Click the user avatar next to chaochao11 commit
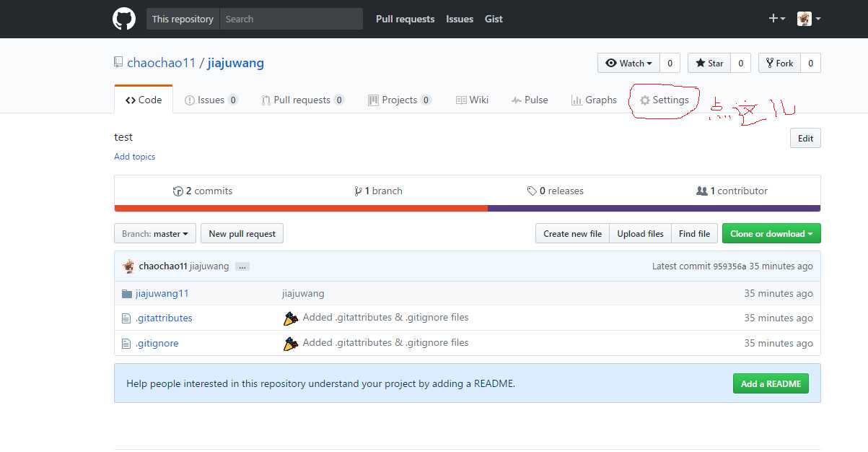This screenshot has height=452, width=868. pyautogui.click(x=128, y=266)
